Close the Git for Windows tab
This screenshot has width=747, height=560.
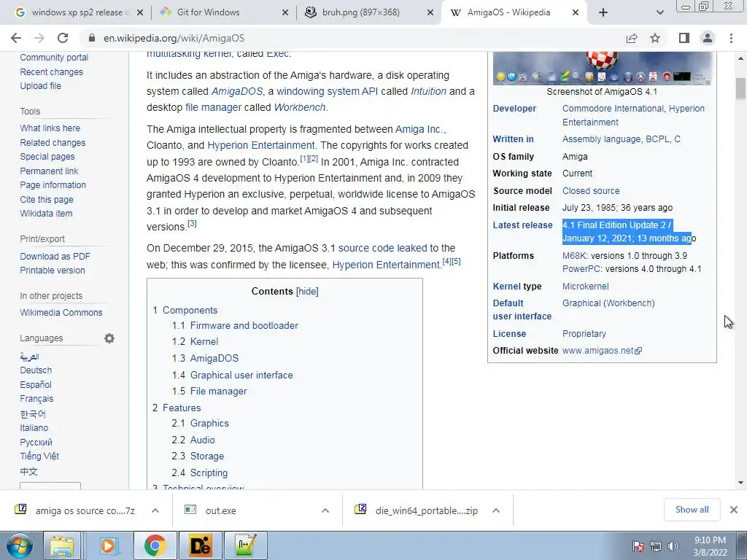click(x=285, y=13)
